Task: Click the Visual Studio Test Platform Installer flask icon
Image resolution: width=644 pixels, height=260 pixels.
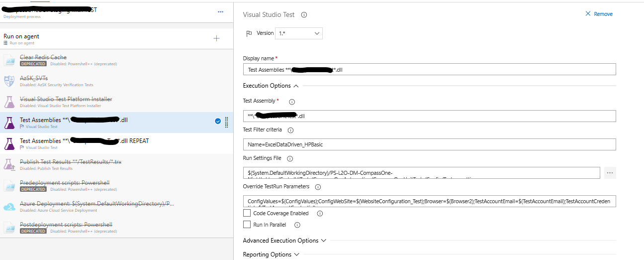Action: point(10,102)
